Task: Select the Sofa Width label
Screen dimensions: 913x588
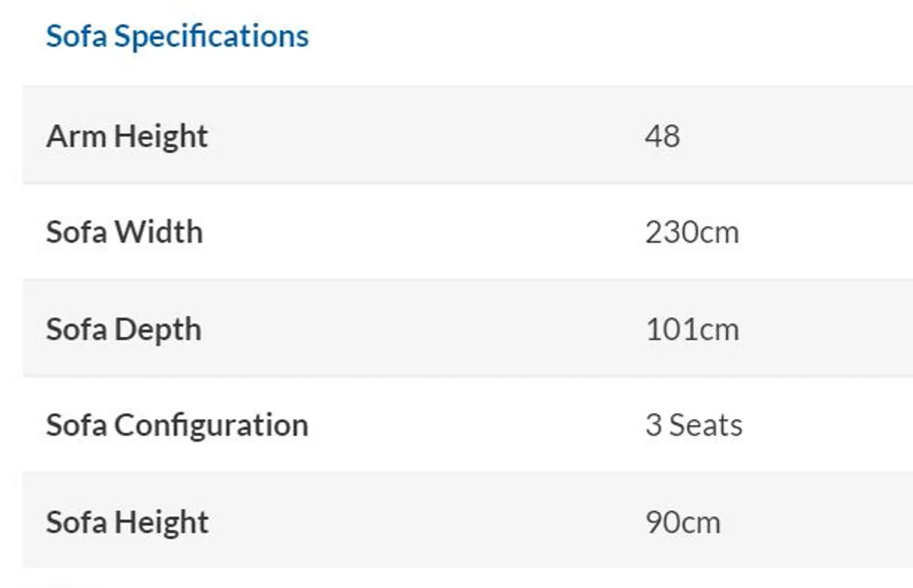Action: pyautogui.click(x=124, y=231)
